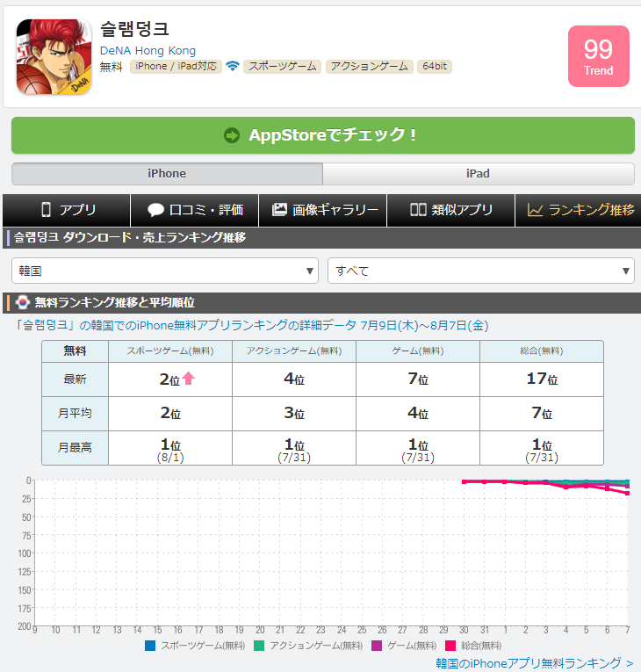Image resolution: width=641 pixels, height=672 pixels.
Task: Click the 64bit tag
Action: [435, 67]
